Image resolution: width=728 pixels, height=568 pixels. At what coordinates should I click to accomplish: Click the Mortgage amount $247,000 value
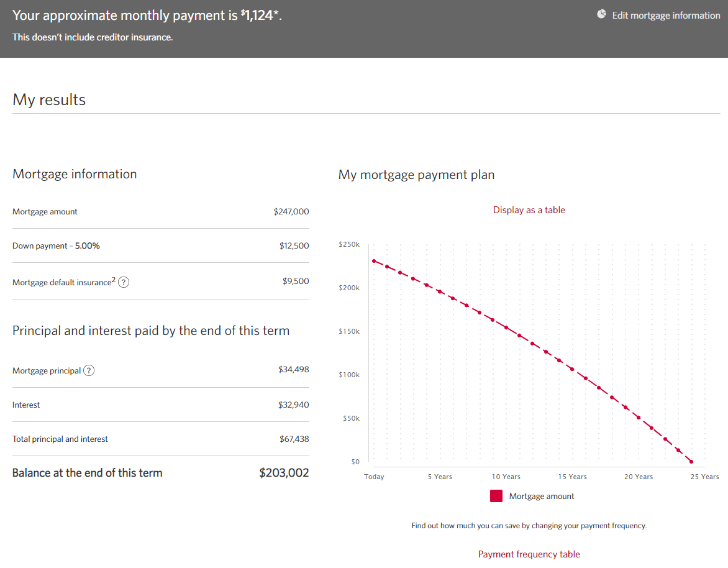[x=291, y=212]
